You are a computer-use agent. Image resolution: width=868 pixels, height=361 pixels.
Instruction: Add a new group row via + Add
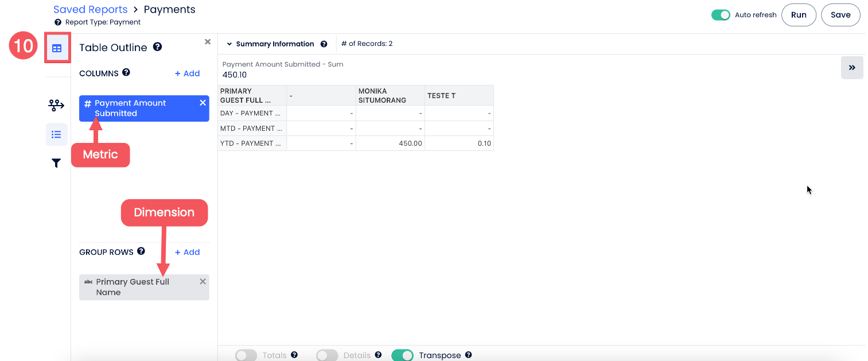[x=187, y=252]
